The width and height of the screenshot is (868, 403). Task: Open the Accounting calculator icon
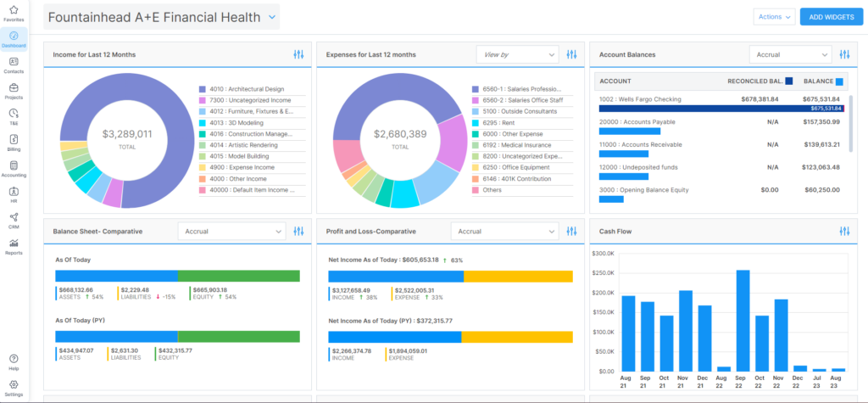point(14,165)
